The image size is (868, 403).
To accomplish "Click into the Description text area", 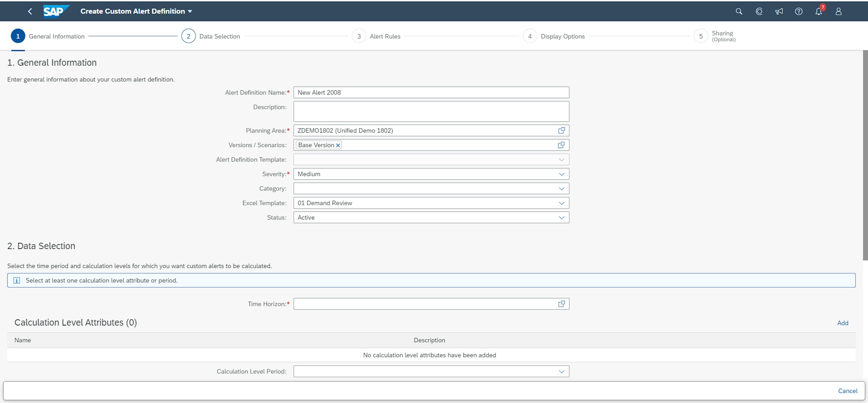I will (431, 111).
